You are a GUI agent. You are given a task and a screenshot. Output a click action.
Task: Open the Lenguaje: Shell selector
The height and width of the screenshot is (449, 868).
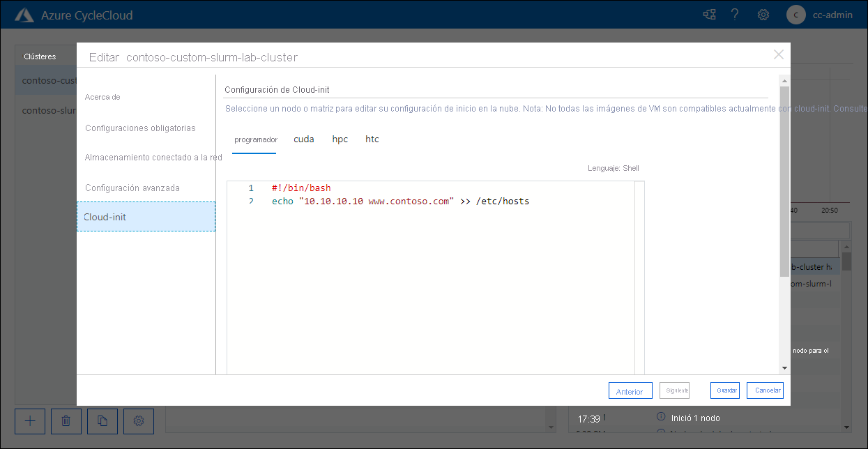click(612, 168)
